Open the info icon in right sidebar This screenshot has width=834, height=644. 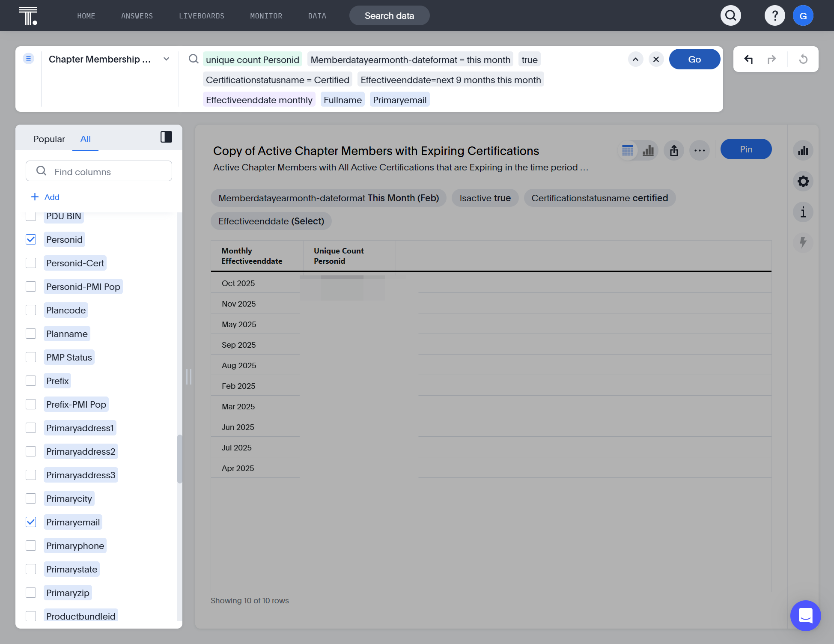point(803,212)
